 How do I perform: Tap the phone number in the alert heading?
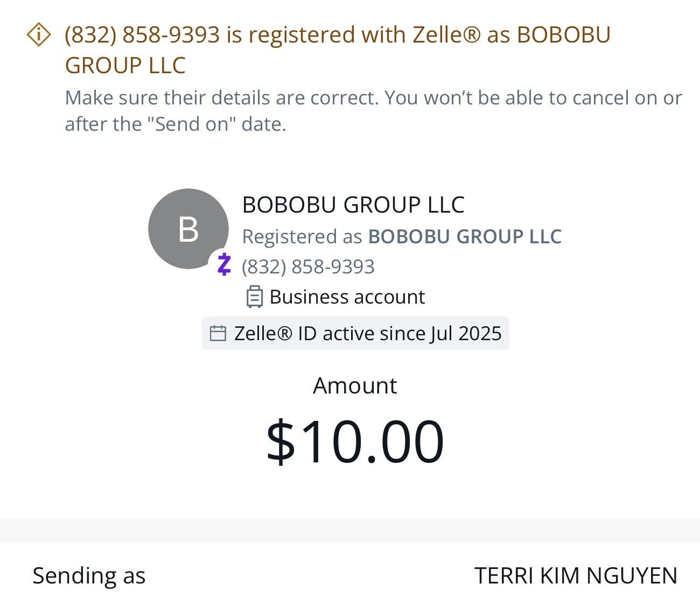tap(142, 35)
